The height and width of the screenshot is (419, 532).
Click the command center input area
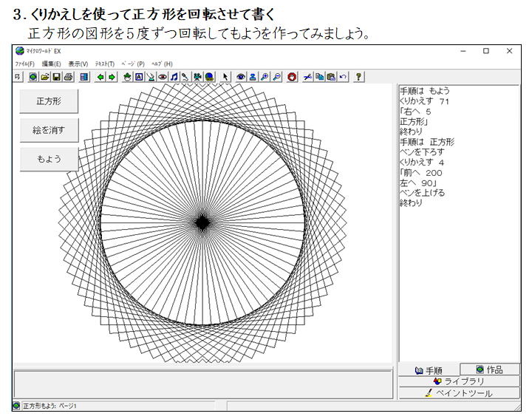point(203,384)
